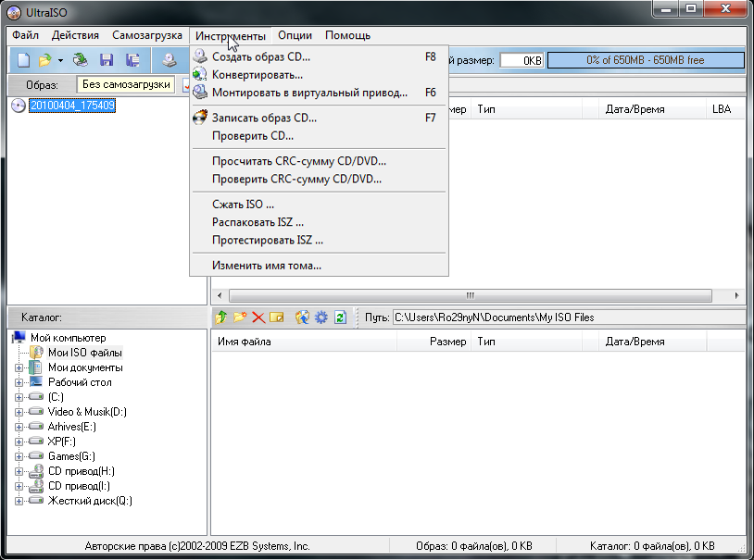Open the Помощь menu

pos(347,35)
